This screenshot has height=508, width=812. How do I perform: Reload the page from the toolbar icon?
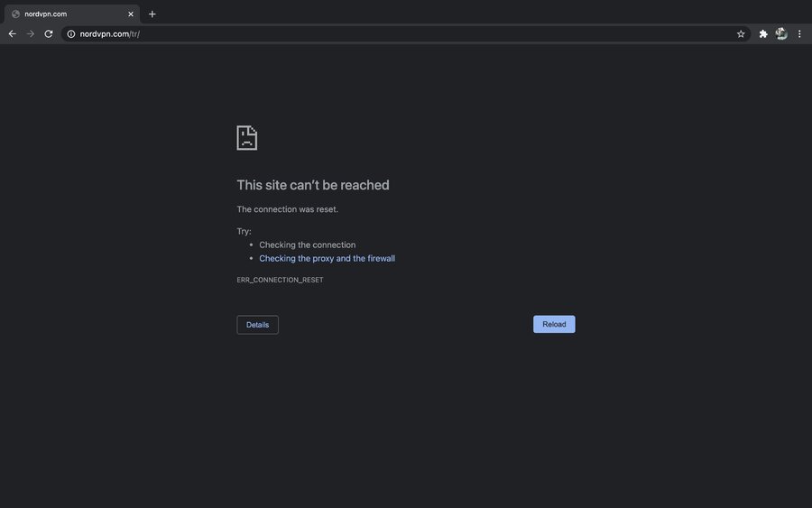point(48,33)
